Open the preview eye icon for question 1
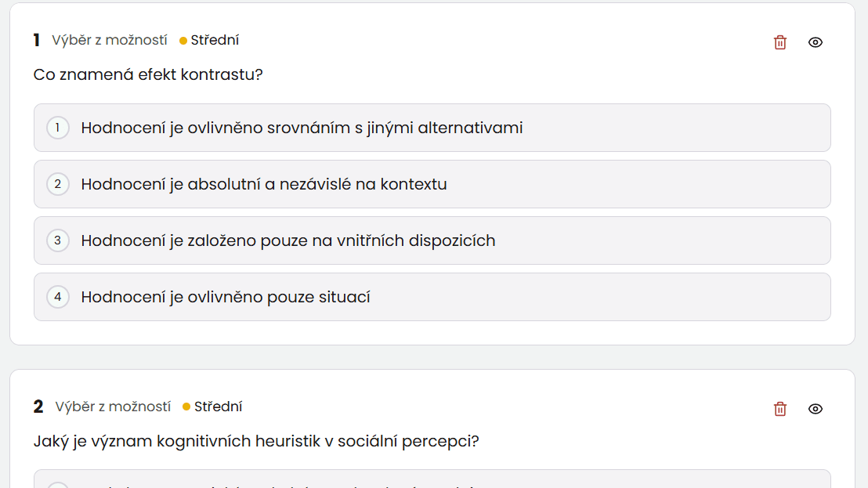The image size is (868, 488). tap(816, 42)
